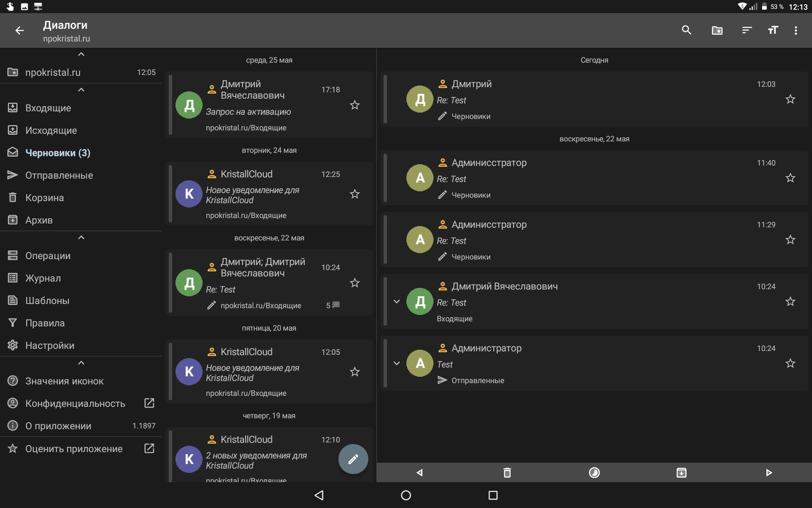Open the three-dot overflow menu
Screen dimensions: 812x508
point(796,30)
